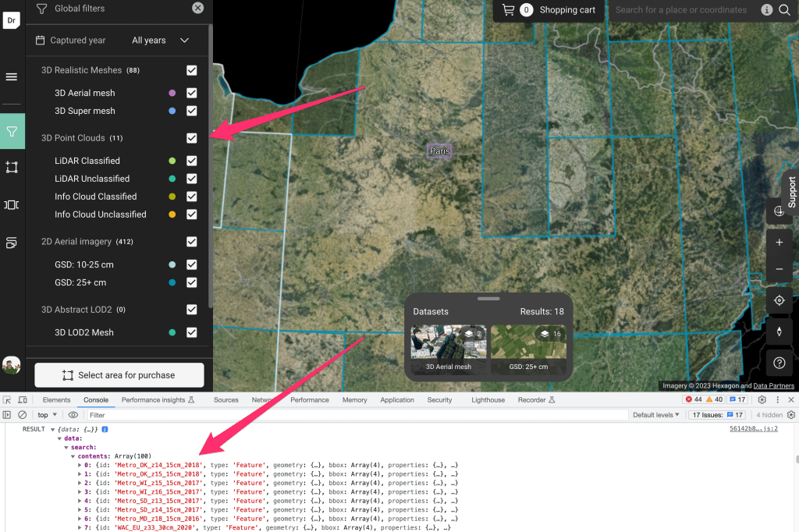
Task: Click Select area for purchase button
Action: point(119,375)
